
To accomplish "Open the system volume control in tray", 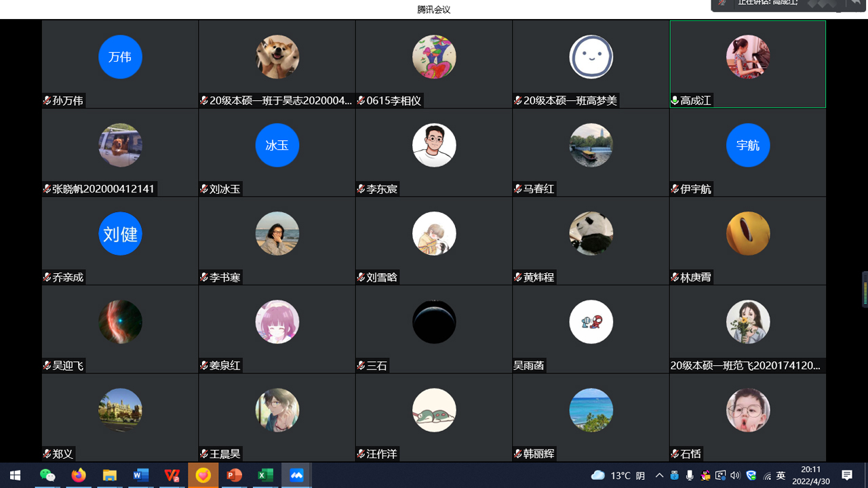I will (735, 476).
